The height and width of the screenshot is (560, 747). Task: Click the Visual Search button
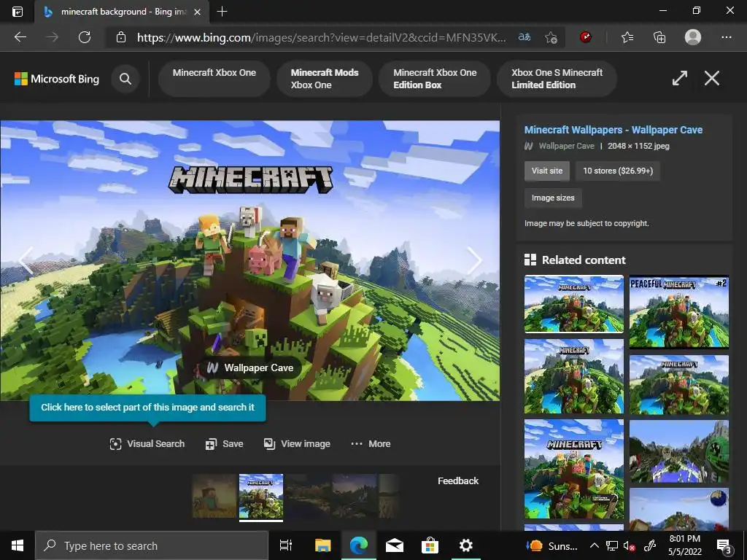click(147, 444)
